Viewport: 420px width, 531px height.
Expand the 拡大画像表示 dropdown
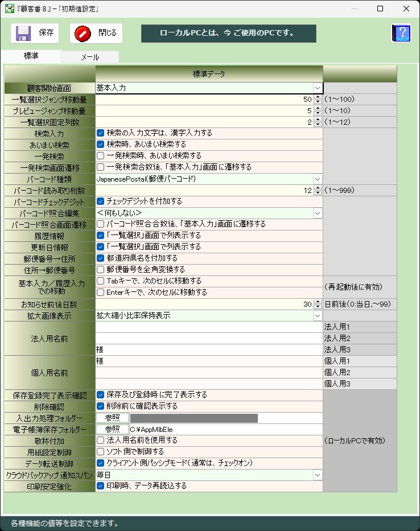pyautogui.click(x=318, y=316)
